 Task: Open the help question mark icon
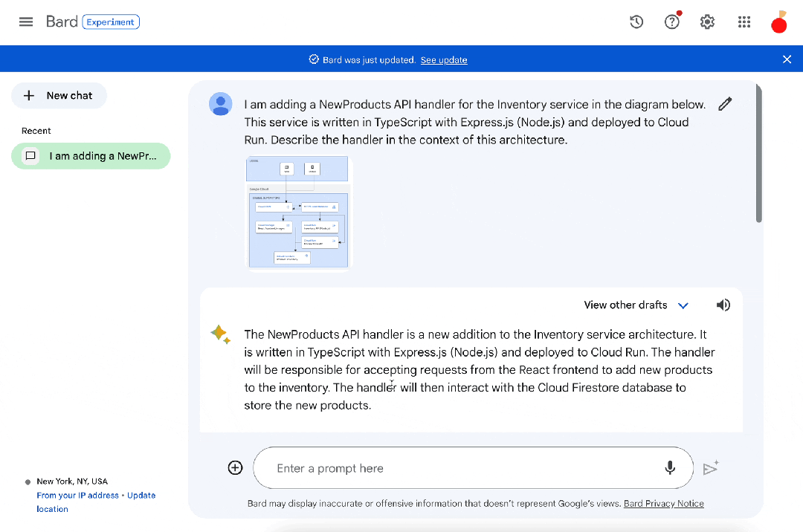(672, 22)
